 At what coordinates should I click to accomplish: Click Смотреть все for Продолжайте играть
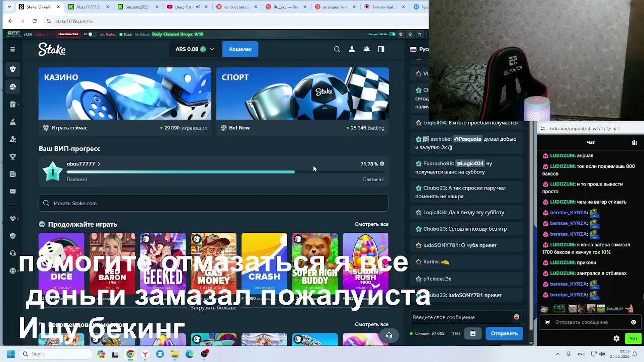pos(372,224)
